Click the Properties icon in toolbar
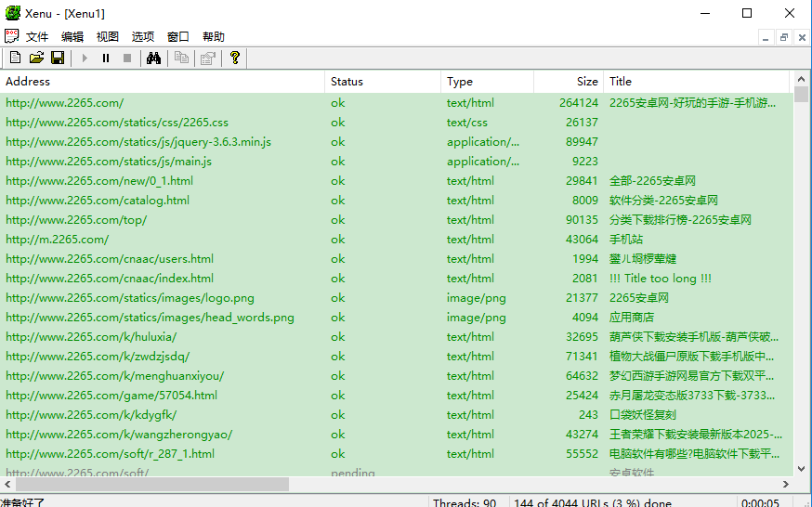812x507 pixels. tap(207, 58)
